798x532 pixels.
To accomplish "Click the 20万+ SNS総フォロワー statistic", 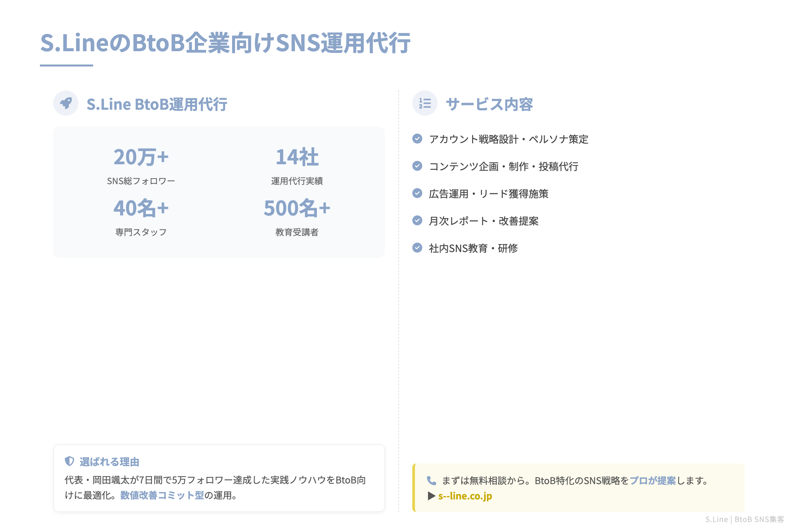I will point(140,157).
